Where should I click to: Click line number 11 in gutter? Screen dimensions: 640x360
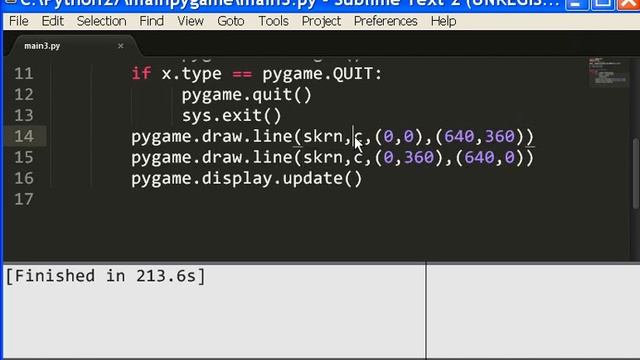pyautogui.click(x=24, y=74)
